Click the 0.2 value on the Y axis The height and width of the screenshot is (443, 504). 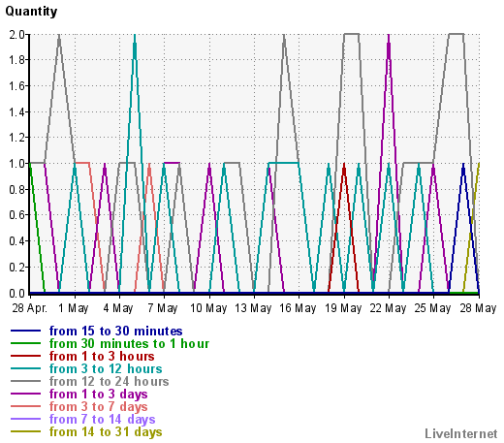16,268
